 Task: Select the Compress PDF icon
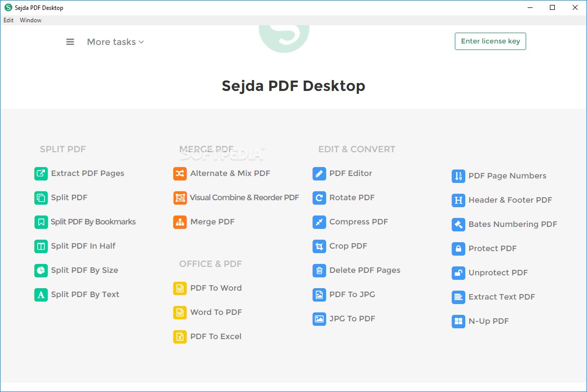(319, 222)
